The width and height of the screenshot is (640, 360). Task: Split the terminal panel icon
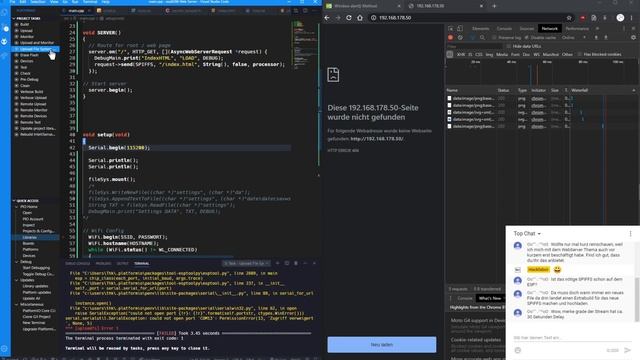(x=287, y=264)
